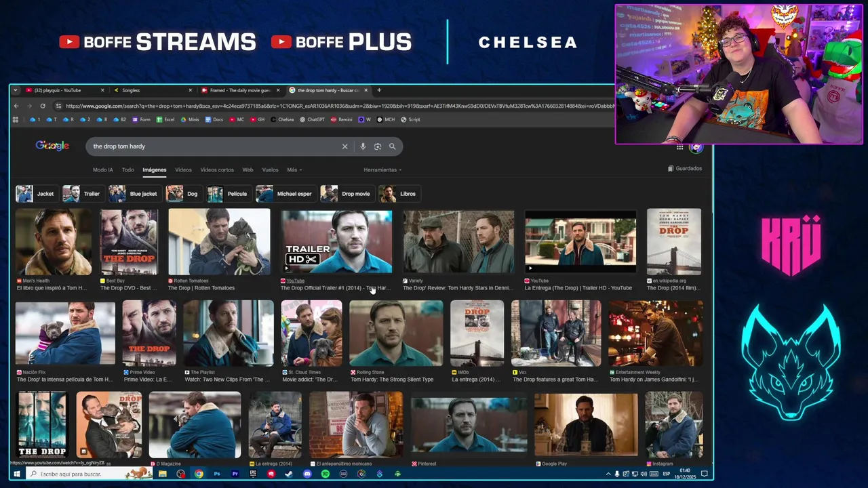Show hidden system tray icons
868x488 pixels.
tap(608, 474)
